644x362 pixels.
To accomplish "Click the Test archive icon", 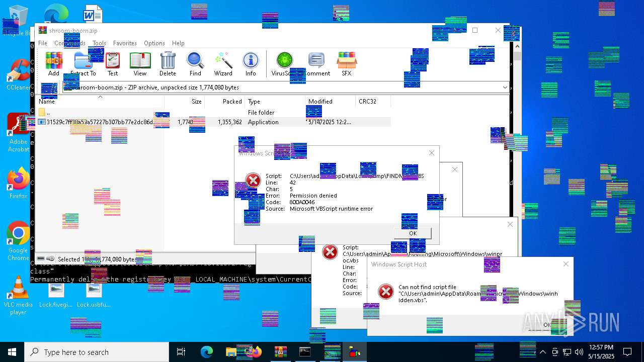I will click(113, 64).
